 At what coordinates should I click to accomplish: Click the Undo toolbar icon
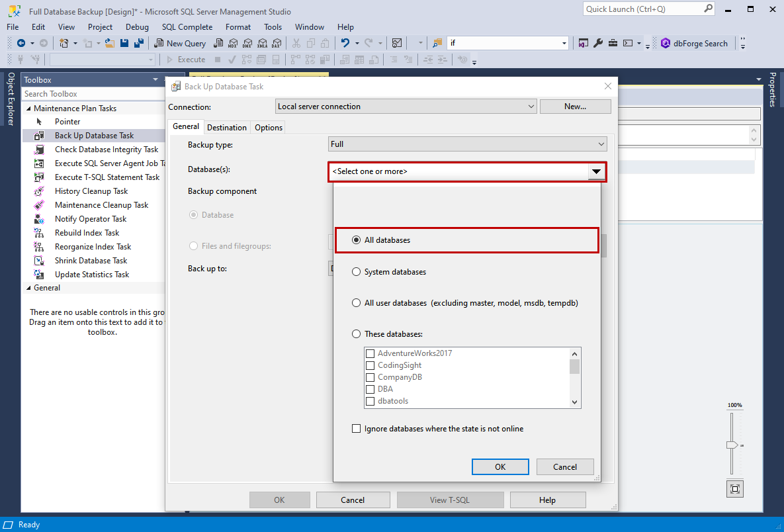(x=345, y=44)
